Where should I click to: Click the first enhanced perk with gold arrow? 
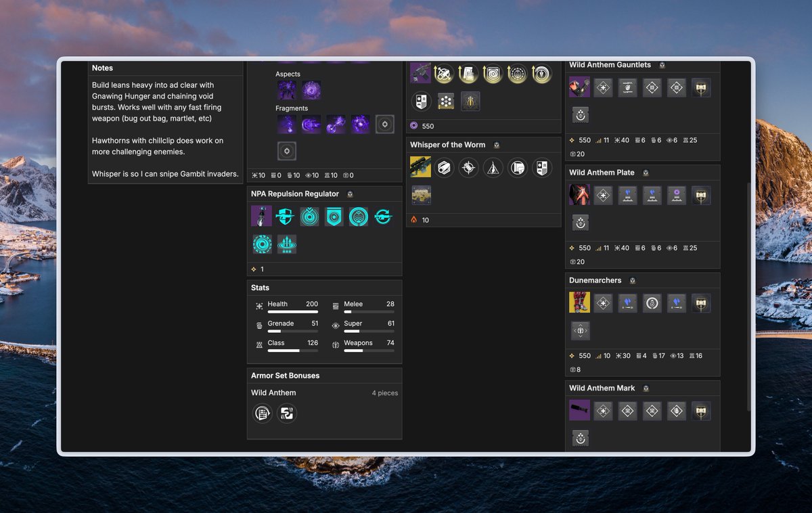click(445, 74)
